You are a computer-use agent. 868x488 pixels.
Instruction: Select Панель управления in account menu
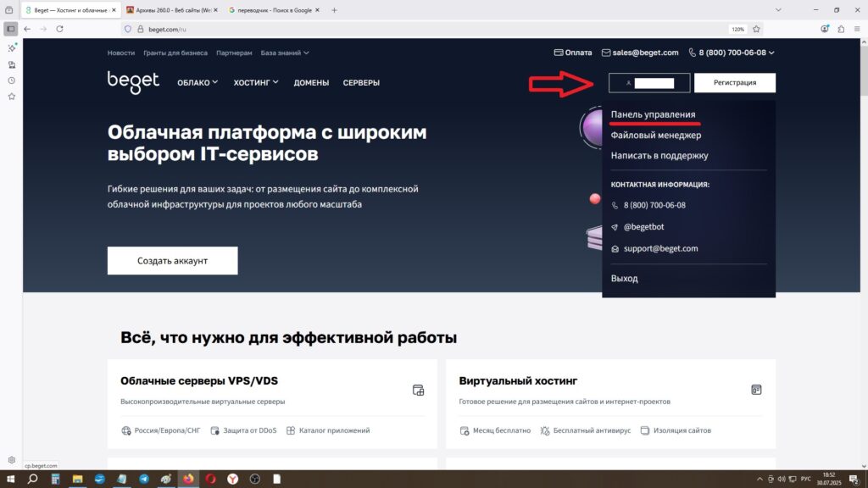tap(653, 114)
